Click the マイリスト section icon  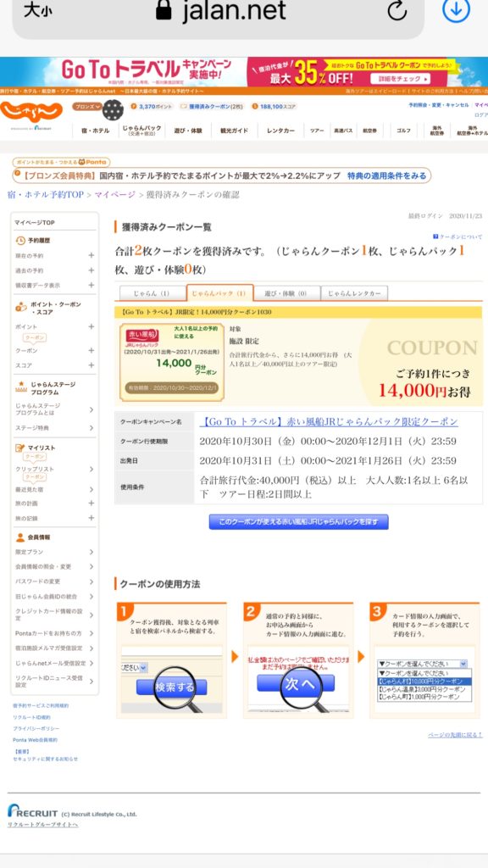[x=20, y=448]
